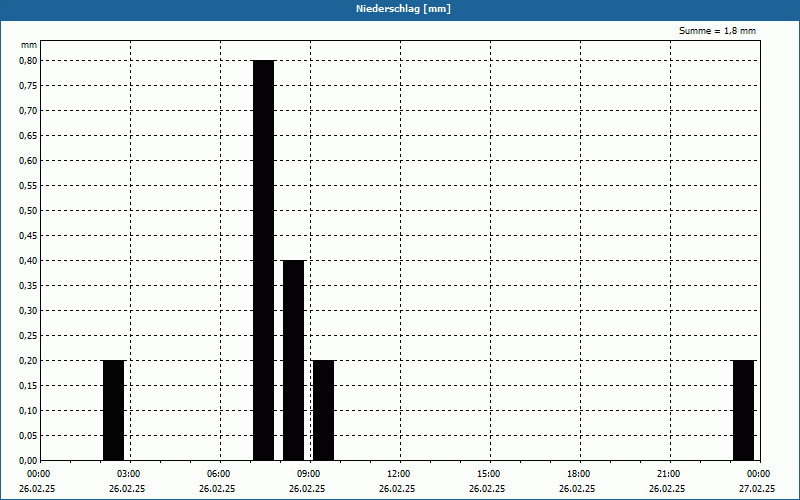
Task: Click the 0,35 y-axis label
Action: 28,286
